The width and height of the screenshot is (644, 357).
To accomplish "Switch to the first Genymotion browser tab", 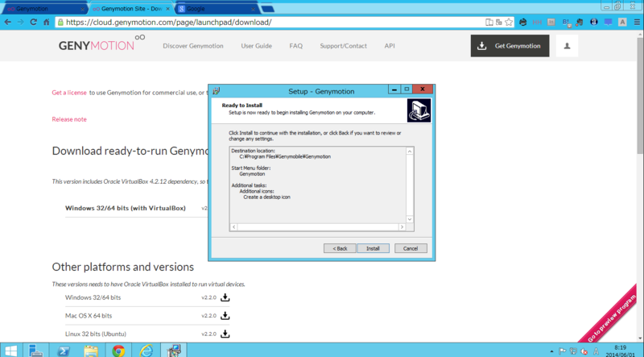I will click(44, 9).
